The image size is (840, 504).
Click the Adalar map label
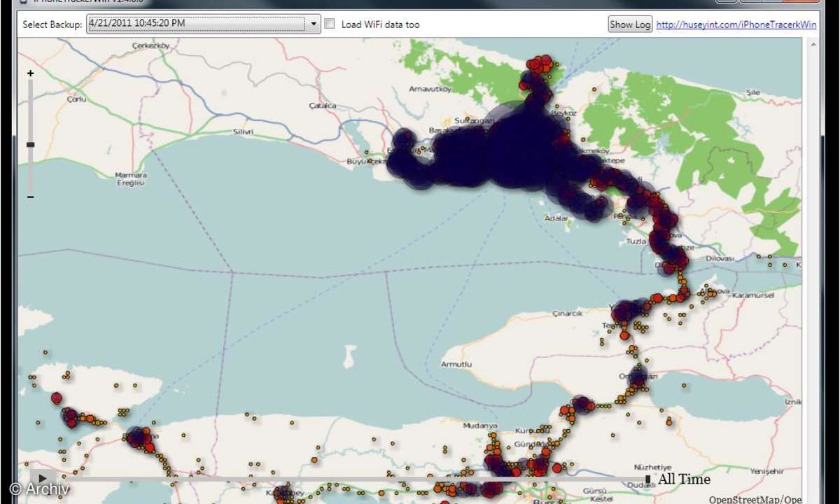(x=556, y=218)
